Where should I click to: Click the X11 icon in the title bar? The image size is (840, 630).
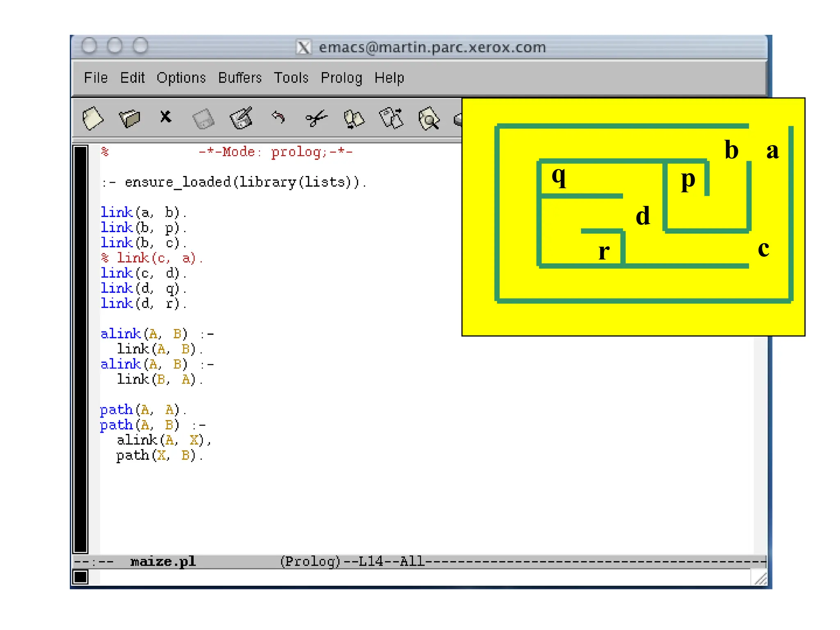pos(304,47)
